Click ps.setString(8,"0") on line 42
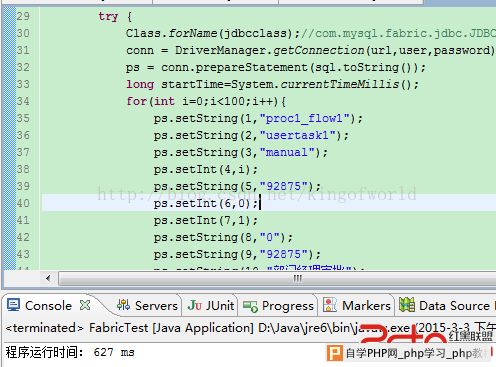This screenshot has width=496, height=367. (223, 237)
